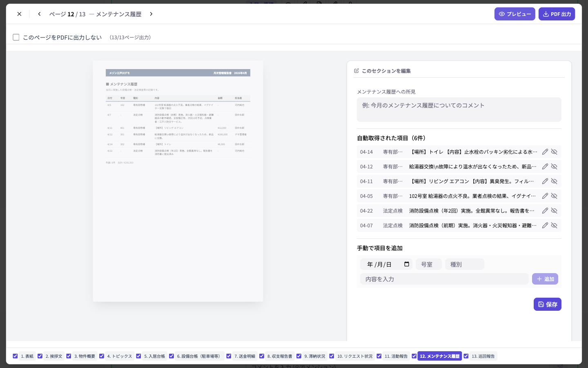This screenshot has width=588, height=368.
Task: Click the プレビュー button
Action: (x=514, y=14)
